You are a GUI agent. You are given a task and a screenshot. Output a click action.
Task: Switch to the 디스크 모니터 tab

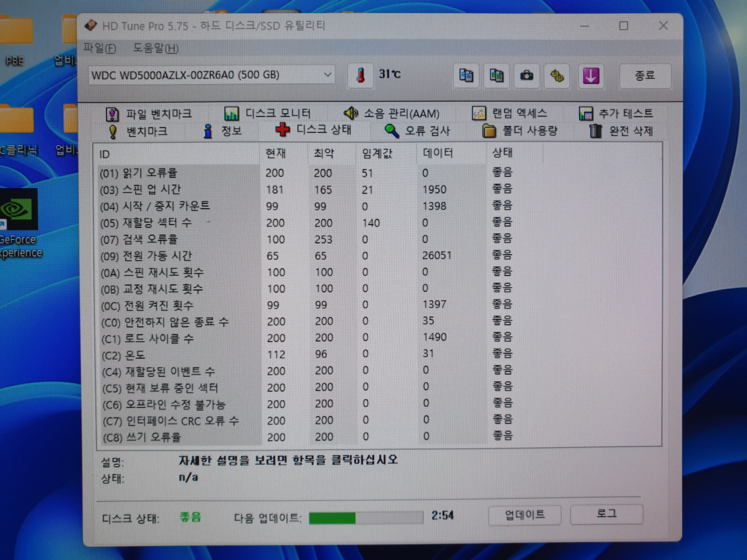click(x=267, y=113)
